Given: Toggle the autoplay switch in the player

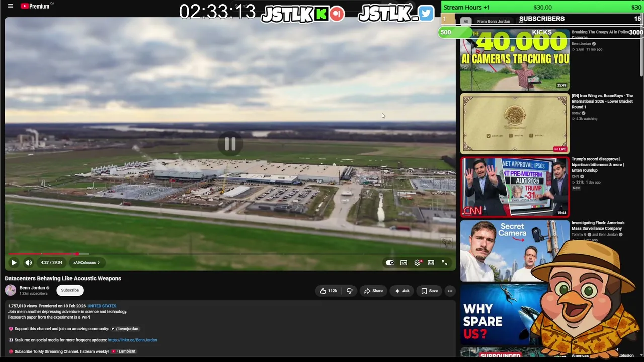Looking at the screenshot, I should coord(390,262).
